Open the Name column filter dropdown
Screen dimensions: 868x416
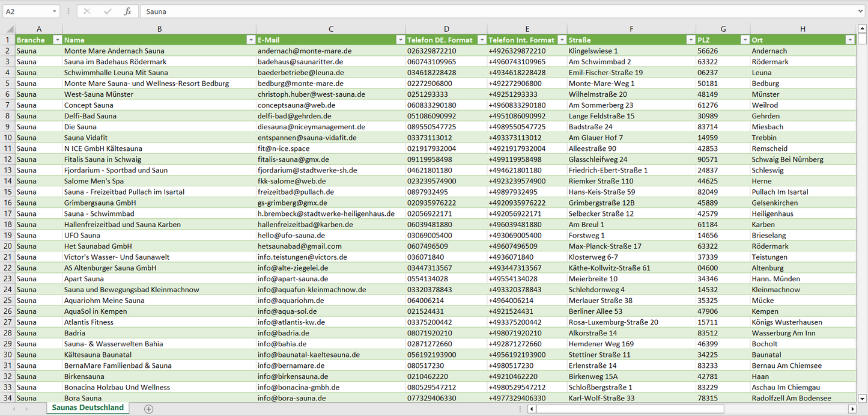pyautogui.click(x=250, y=40)
